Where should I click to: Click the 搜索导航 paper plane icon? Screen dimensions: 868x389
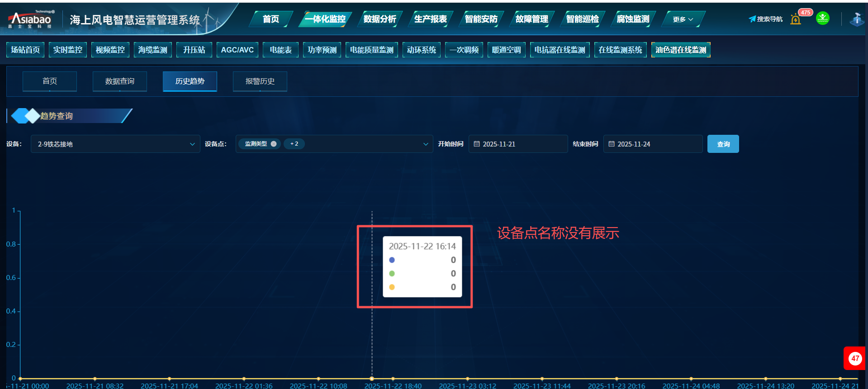tap(752, 19)
